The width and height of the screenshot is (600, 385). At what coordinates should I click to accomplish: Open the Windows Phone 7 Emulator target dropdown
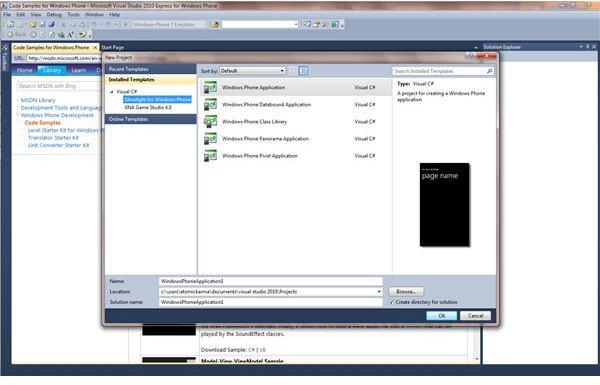[204, 24]
